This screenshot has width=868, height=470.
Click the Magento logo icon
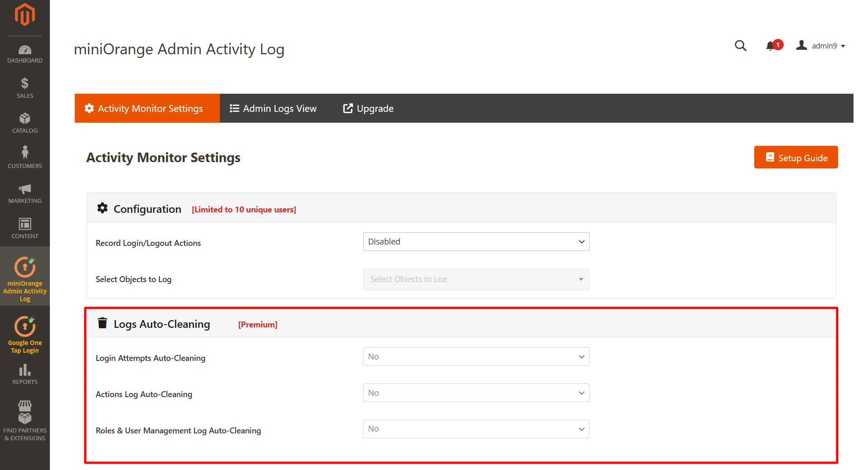24,14
